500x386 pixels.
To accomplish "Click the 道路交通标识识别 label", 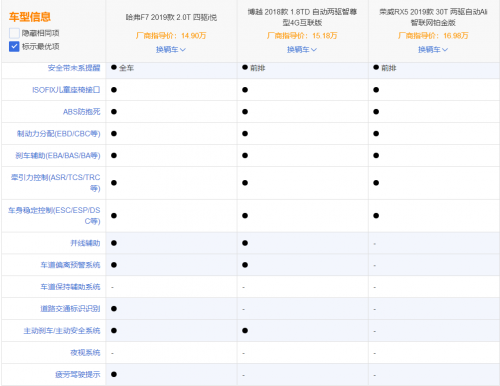I will pos(70,309).
